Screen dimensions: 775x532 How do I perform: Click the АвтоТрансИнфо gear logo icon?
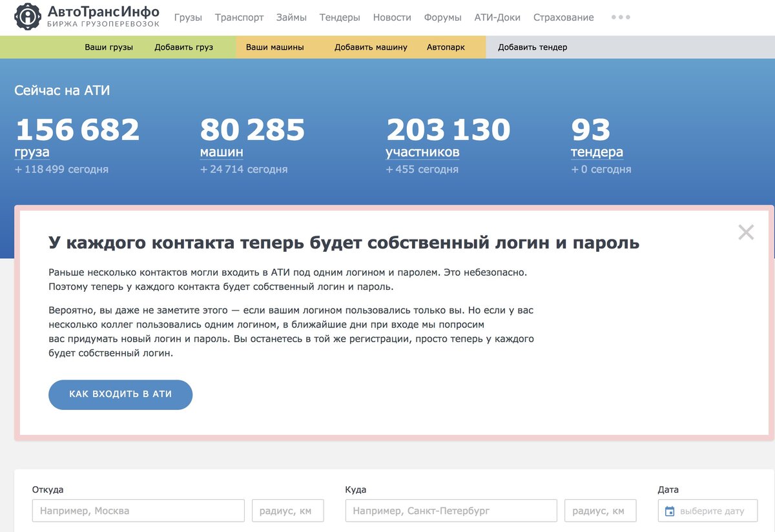[27, 17]
